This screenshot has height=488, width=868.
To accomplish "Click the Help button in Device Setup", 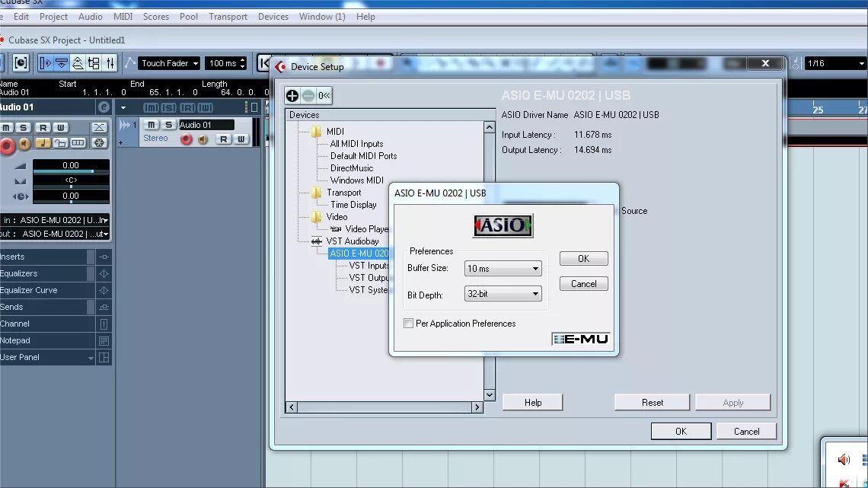I will pyautogui.click(x=532, y=402).
